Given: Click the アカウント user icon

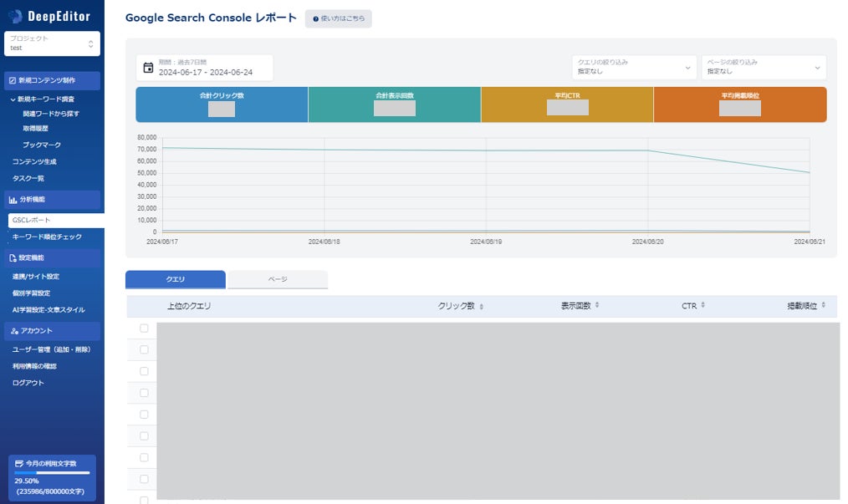Looking at the screenshot, I should 14,331.
